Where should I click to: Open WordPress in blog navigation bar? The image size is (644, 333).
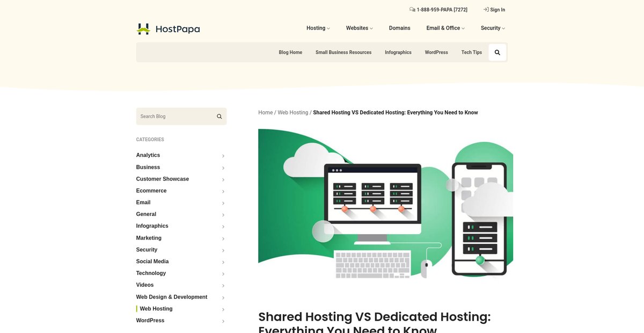click(x=436, y=53)
